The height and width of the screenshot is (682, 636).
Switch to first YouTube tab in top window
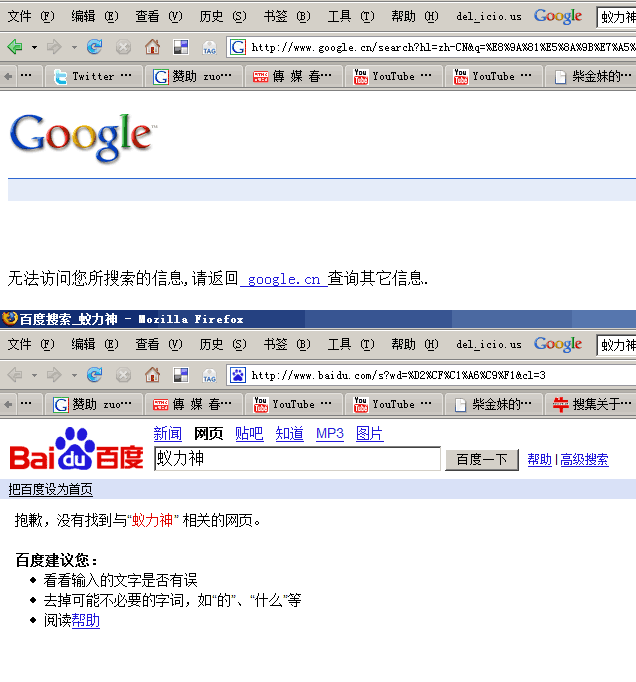393,77
